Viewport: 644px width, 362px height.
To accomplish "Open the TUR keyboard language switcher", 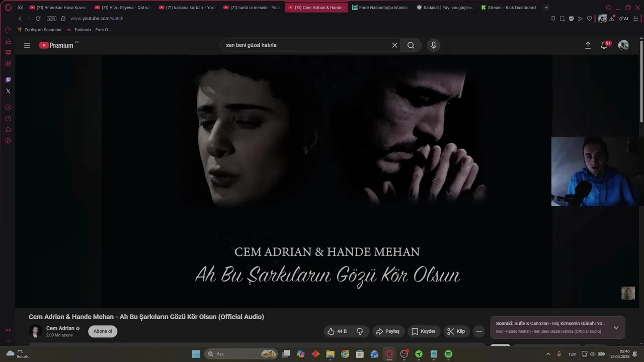I will pyautogui.click(x=572, y=354).
